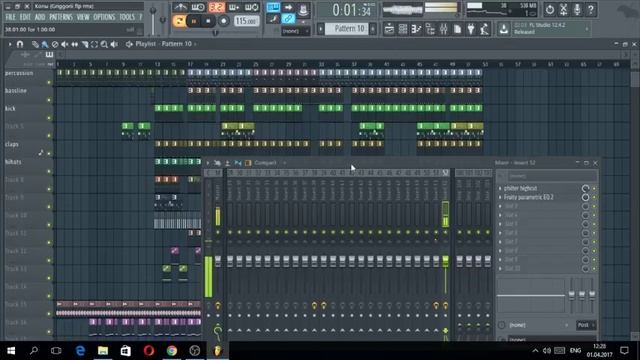The height and width of the screenshot is (360, 640).
Task: Open the TOOLS menu
Action: [x=127, y=17]
